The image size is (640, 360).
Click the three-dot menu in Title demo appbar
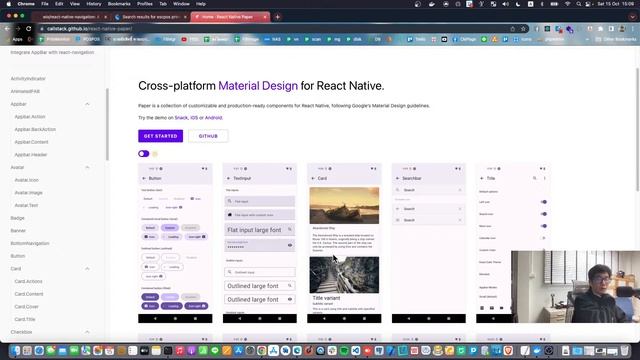point(544,178)
